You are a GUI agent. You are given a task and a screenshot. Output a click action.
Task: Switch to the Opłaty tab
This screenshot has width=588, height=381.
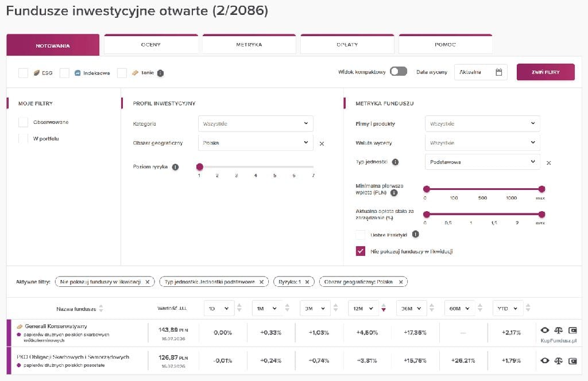point(347,44)
